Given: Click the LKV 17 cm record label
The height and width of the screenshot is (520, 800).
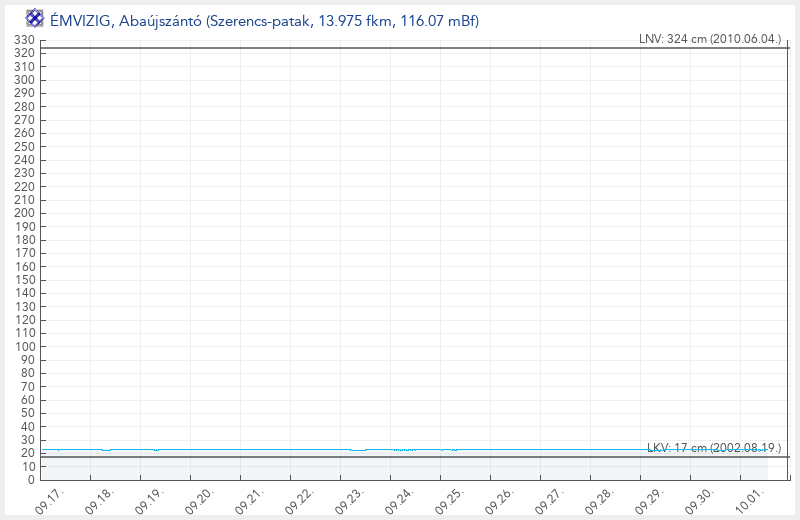Looking at the screenshot, I should (714, 448).
